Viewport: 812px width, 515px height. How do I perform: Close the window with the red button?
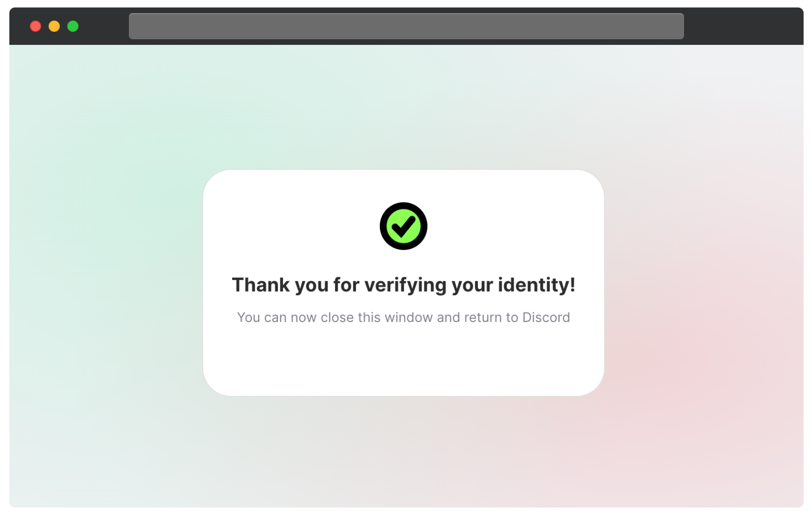[x=36, y=26]
